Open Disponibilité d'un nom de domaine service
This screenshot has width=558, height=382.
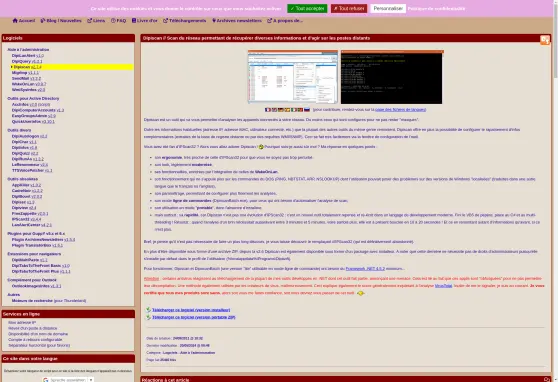coord(38,334)
